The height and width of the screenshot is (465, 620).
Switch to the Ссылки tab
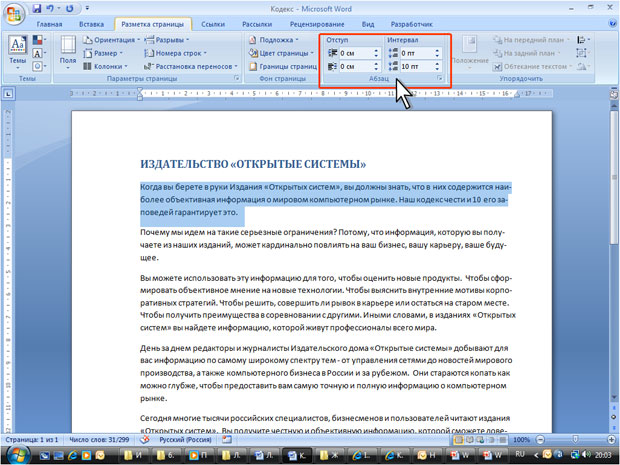(213, 24)
